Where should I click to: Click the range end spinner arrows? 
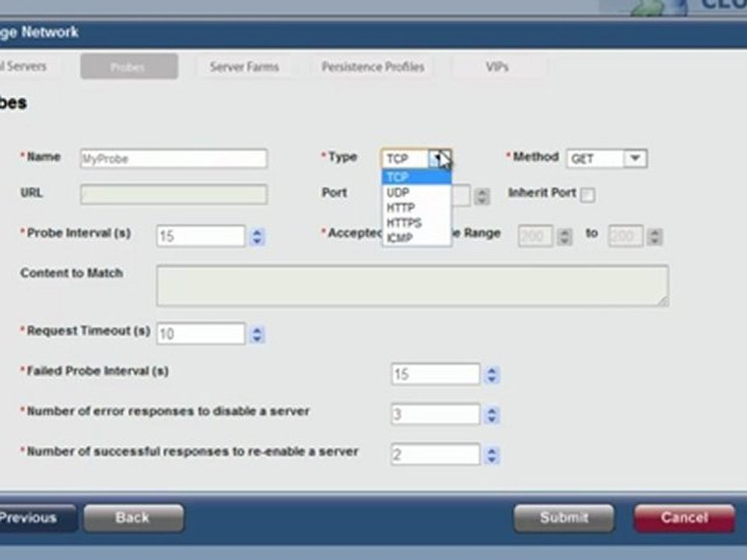point(655,236)
